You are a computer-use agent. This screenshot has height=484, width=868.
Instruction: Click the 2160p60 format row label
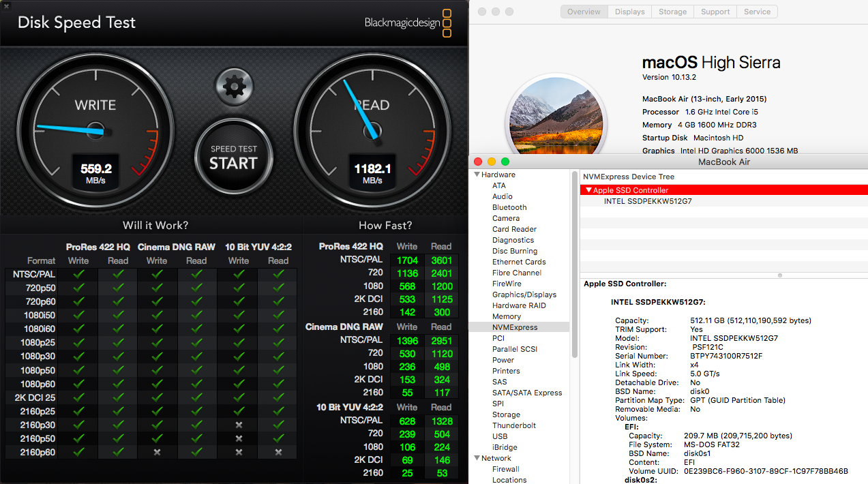click(x=38, y=452)
